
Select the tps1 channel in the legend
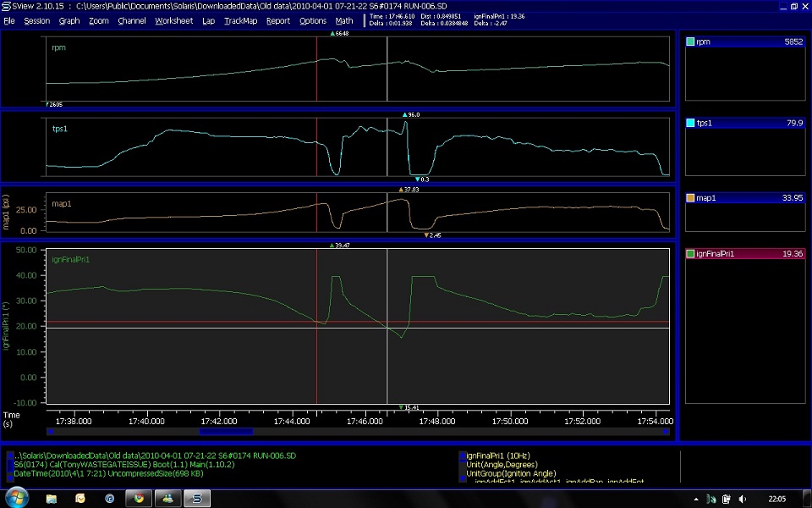tap(745, 123)
